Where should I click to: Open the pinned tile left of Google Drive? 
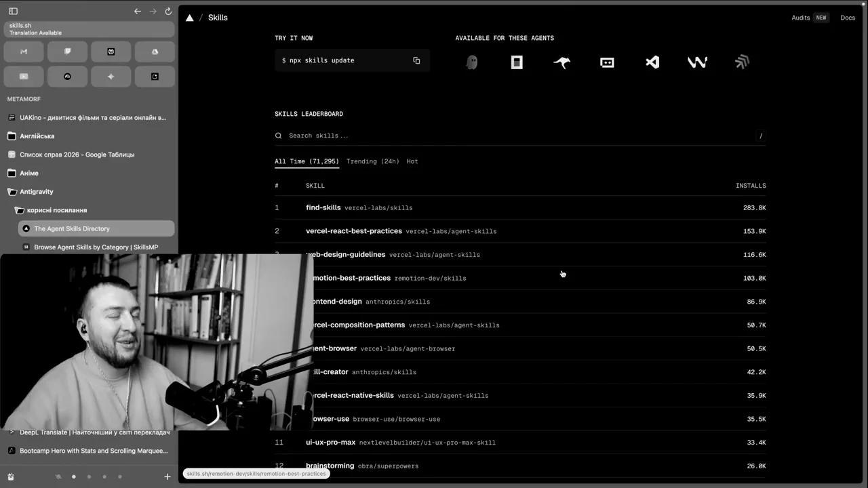pyautogui.click(x=111, y=52)
